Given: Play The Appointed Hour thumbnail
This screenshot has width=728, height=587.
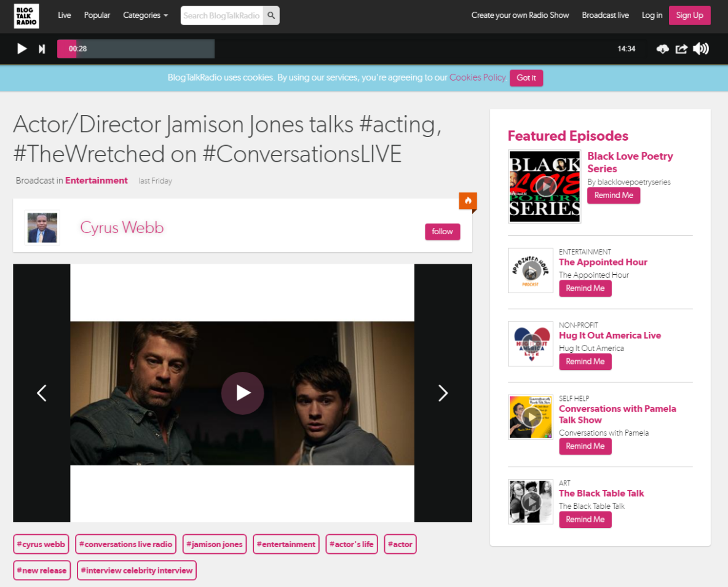Looking at the screenshot, I should tap(531, 270).
